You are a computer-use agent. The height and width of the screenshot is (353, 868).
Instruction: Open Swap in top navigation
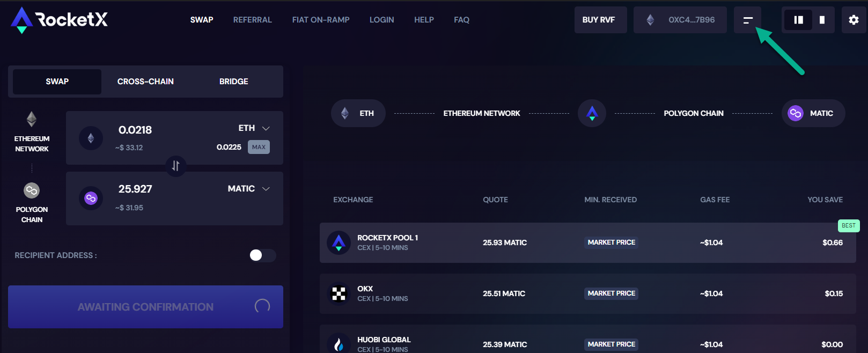pyautogui.click(x=202, y=20)
